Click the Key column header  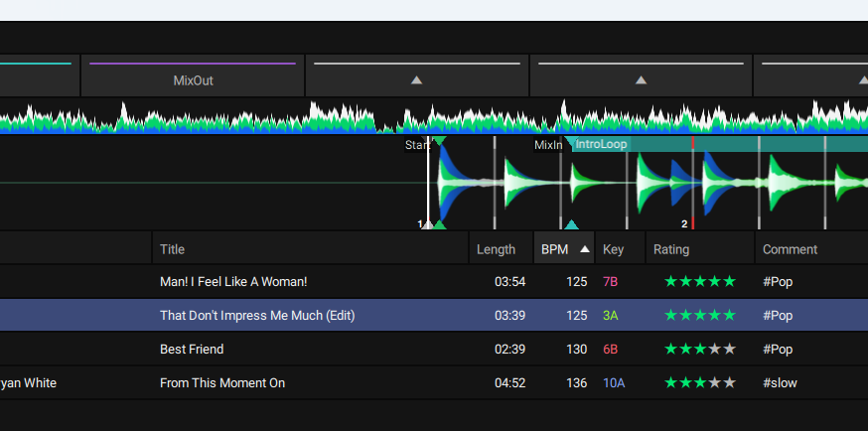(613, 249)
